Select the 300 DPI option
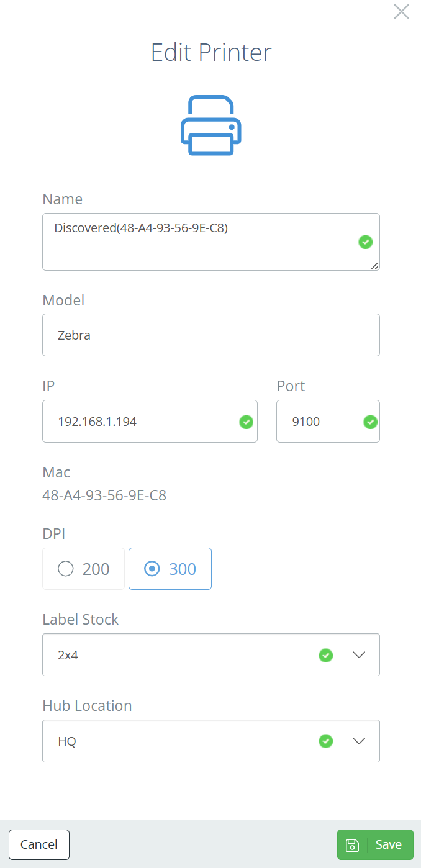 coord(170,569)
